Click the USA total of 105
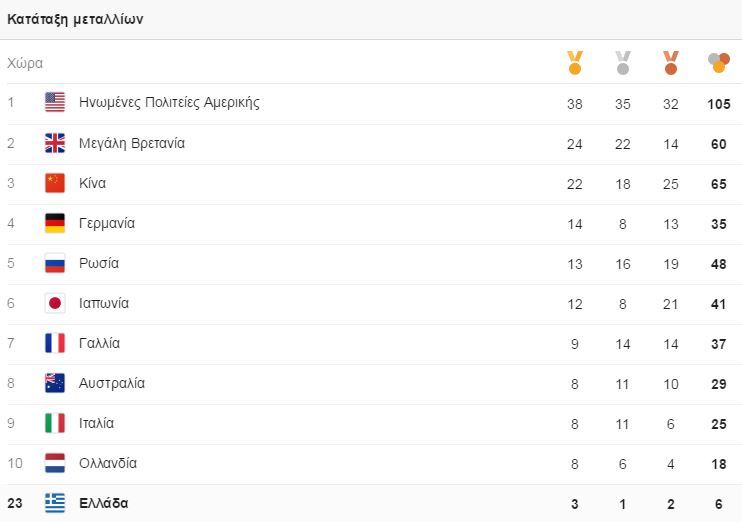 pos(718,103)
